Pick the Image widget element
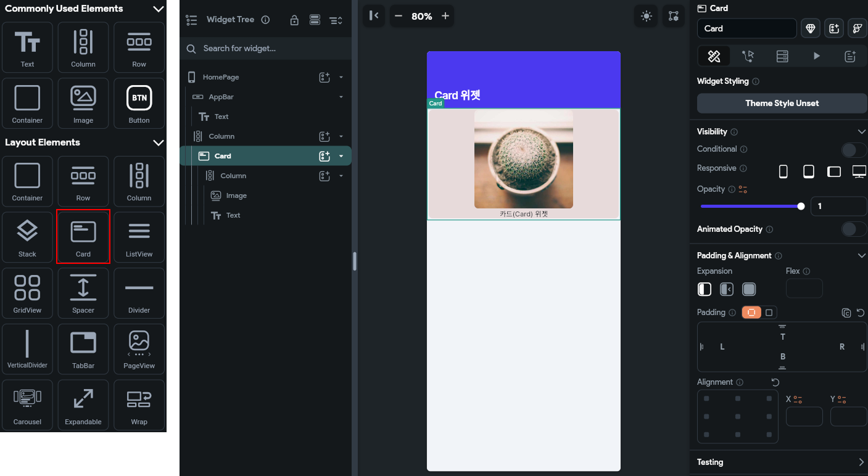The height and width of the screenshot is (476, 868). (x=83, y=103)
